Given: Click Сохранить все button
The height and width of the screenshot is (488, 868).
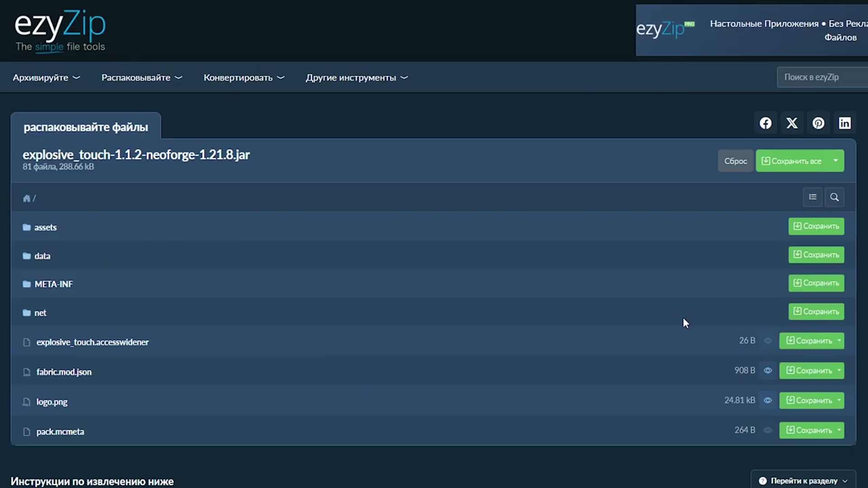Looking at the screenshot, I should (792, 161).
